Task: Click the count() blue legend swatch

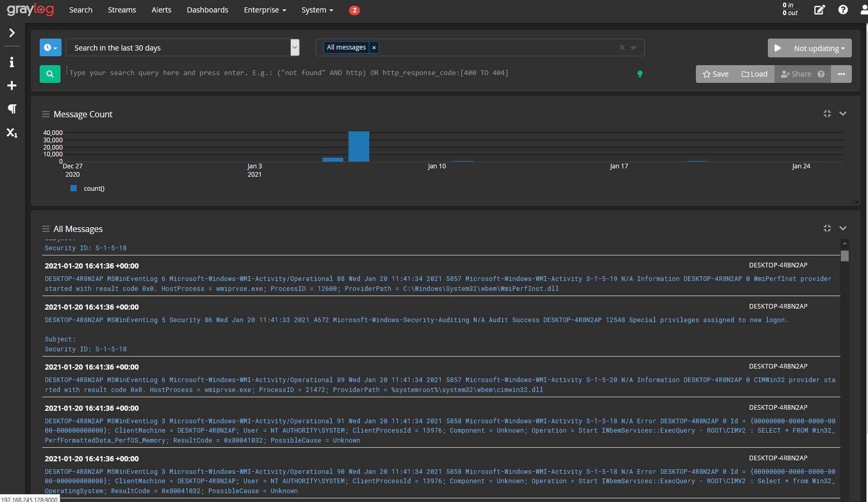Action: click(74, 188)
